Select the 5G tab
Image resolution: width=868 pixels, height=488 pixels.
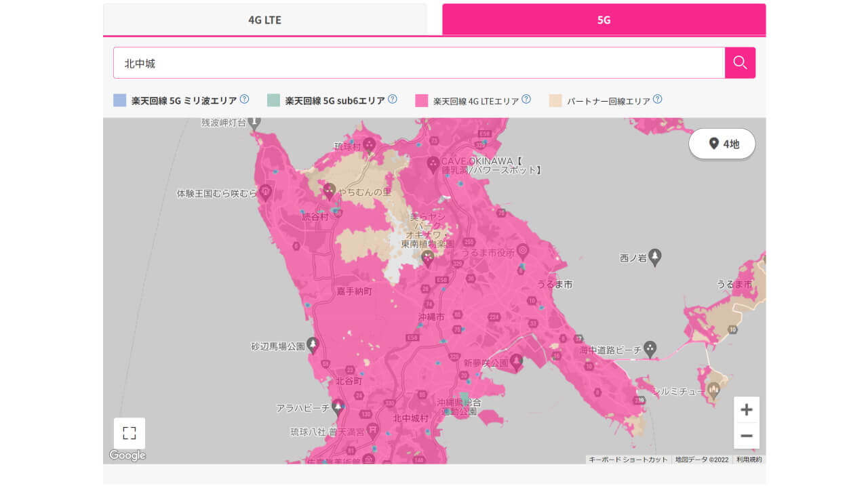tap(603, 20)
